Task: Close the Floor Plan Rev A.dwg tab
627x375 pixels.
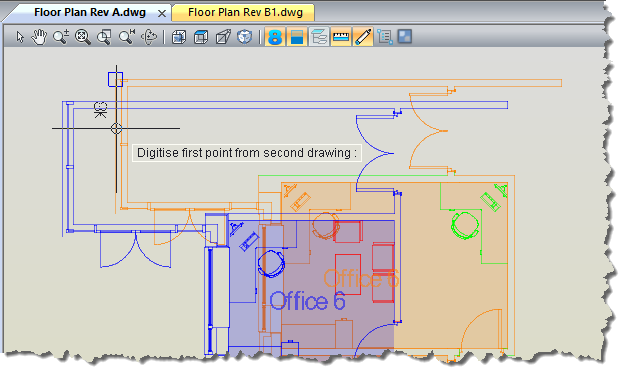Action: click(162, 14)
